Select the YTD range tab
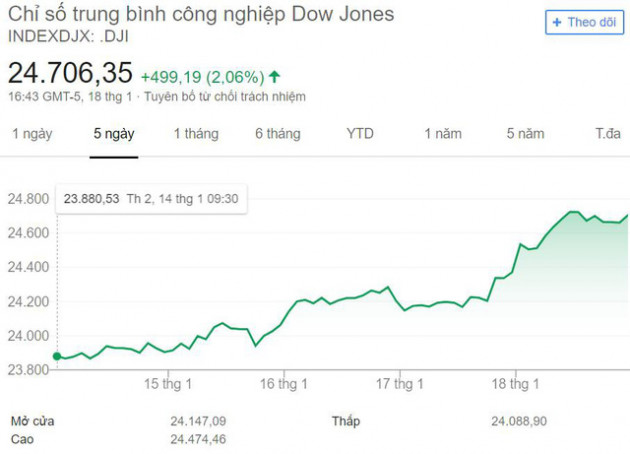The width and height of the screenshot is (630, 454). point(360,133)
